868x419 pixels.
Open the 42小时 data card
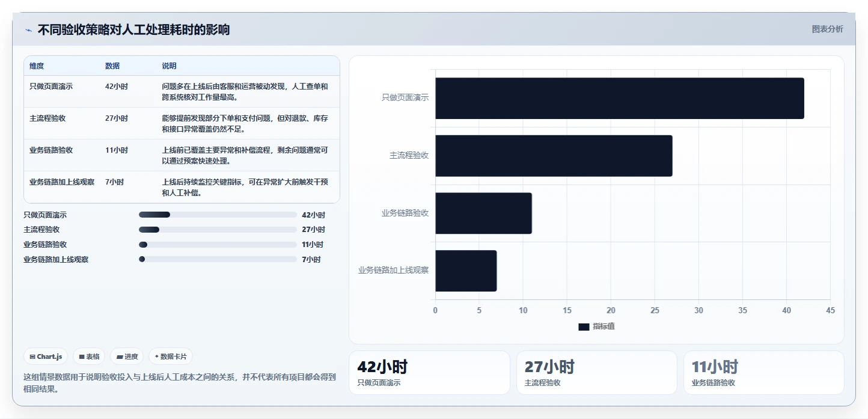coord(429,373)
